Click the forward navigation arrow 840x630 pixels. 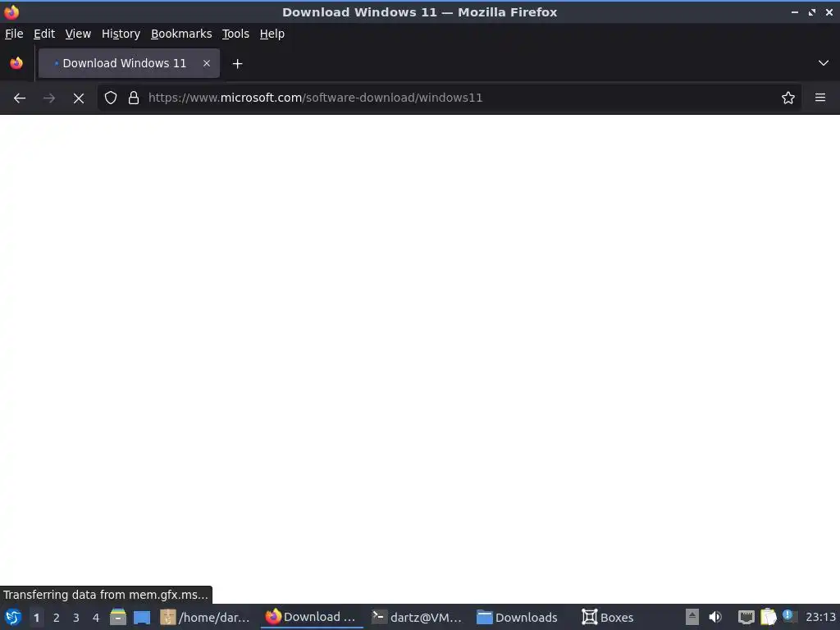point(48,98)
